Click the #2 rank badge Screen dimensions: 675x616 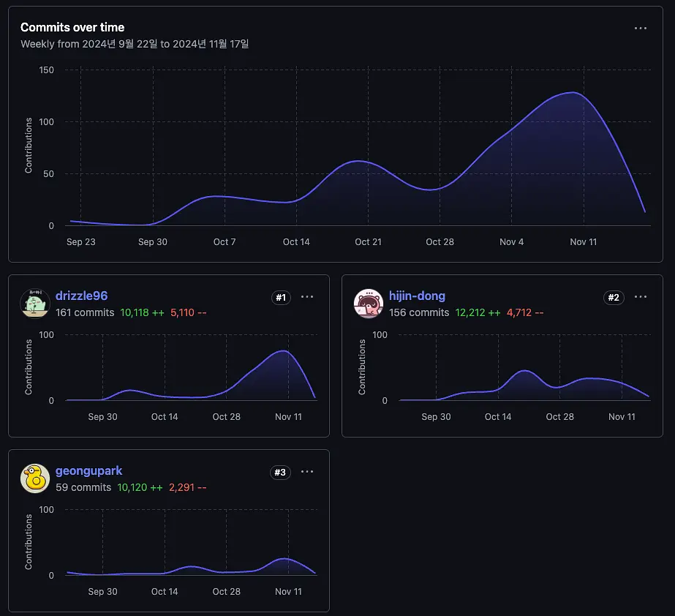point(614,297)
